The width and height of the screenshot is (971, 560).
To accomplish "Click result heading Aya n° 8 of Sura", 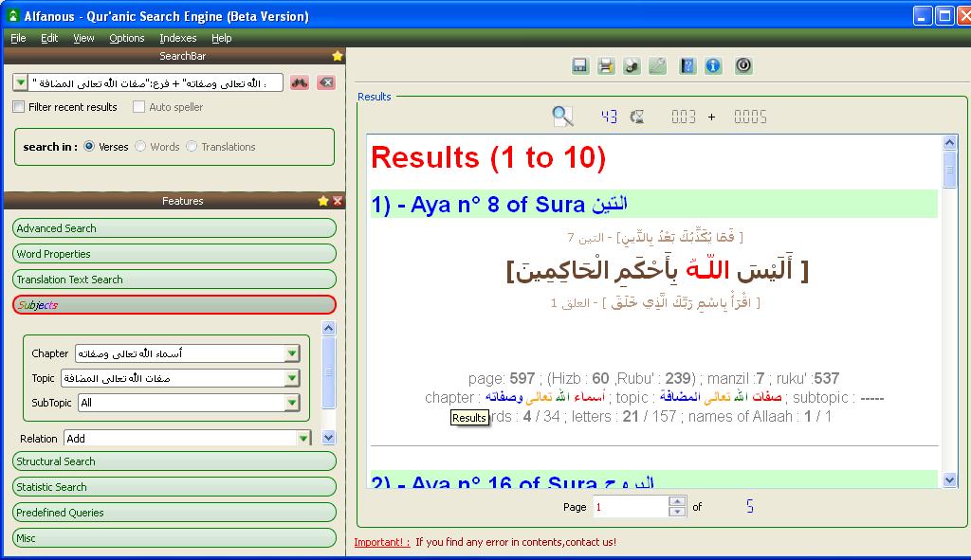I will [x=499, y=205].
